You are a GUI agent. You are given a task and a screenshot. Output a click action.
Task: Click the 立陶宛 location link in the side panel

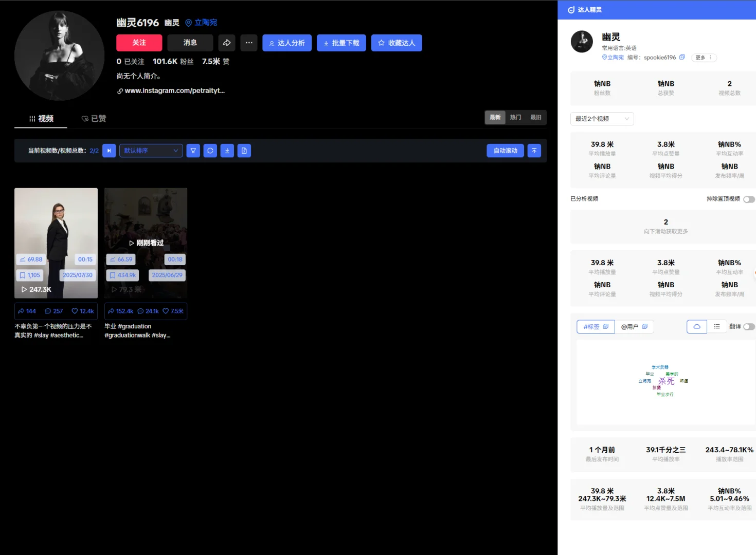pos(613,58)
